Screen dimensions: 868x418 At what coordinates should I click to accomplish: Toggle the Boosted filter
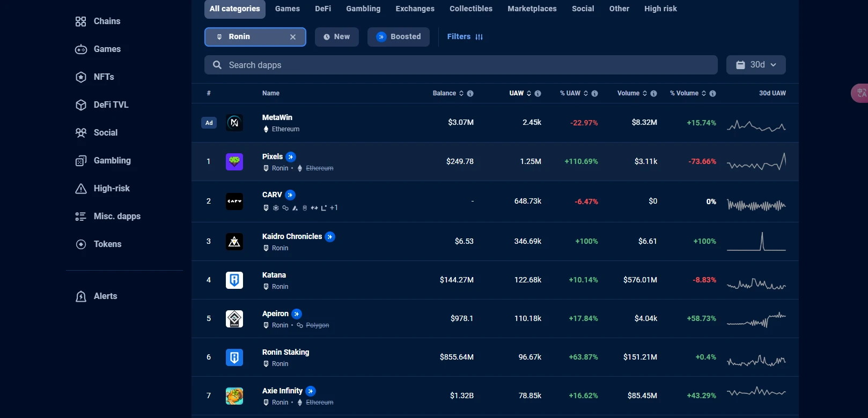point(399,37)
